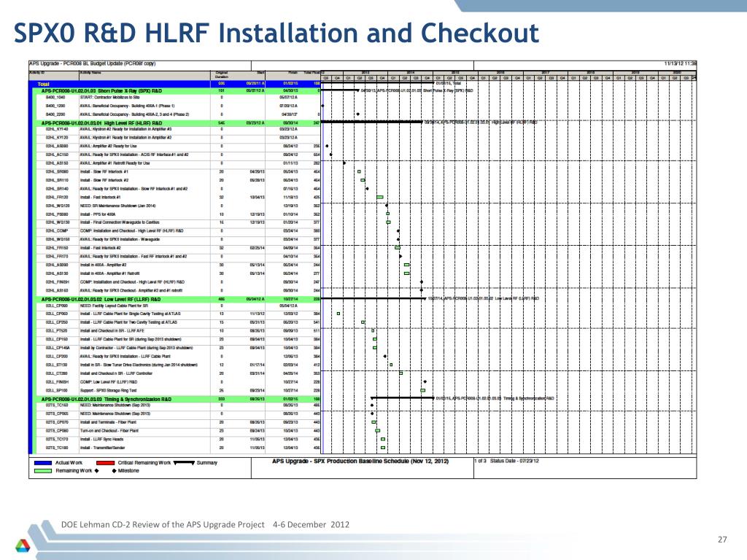The height and width of the screenshot is (560, 747).
Task: Click the Timing & Synchronization summary bar in Gantt chart
Action: pos(403,397)
